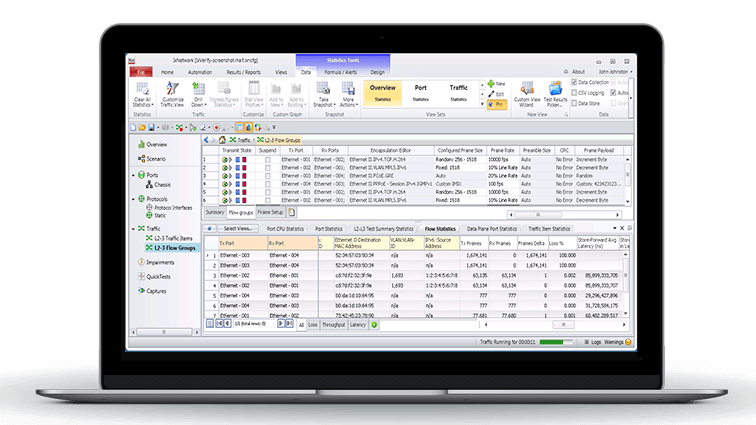Viewport: 756px width, 425px height.
Task: Toggle the Data Store checkbox
Action: point(574,103)
